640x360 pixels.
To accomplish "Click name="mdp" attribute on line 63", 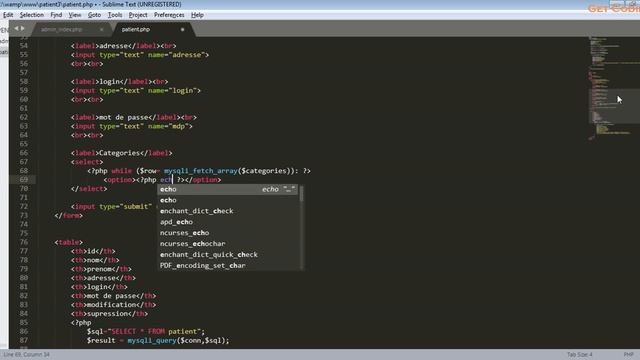I will [x=168, y=126].
